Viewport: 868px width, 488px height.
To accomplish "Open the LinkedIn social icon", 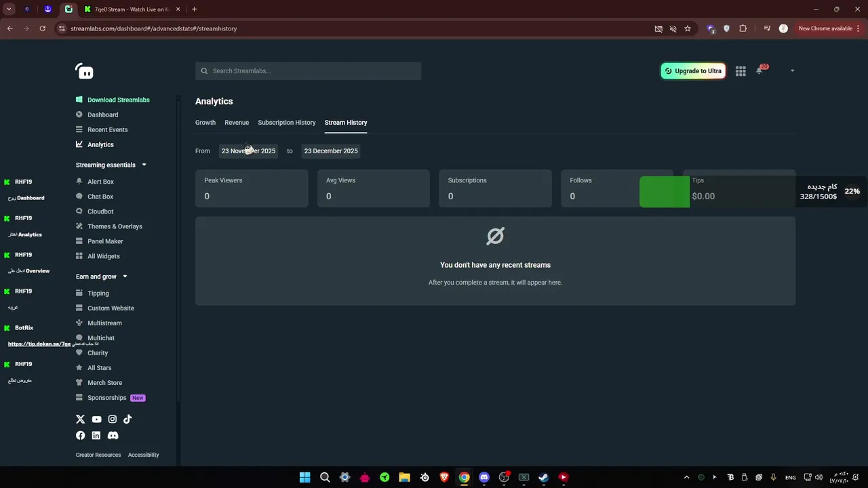I will [x=96, y=435].
